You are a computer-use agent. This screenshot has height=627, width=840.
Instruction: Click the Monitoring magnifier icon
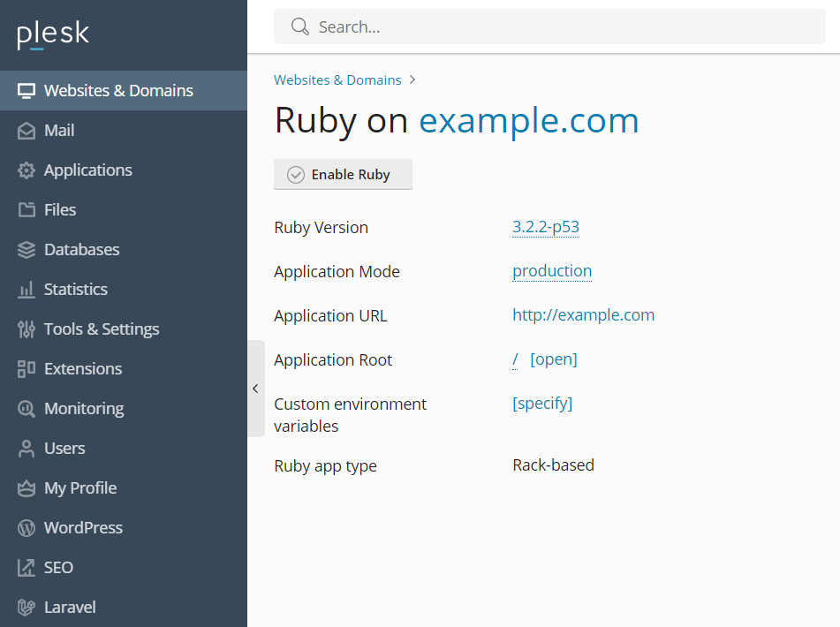pos(26,409)
